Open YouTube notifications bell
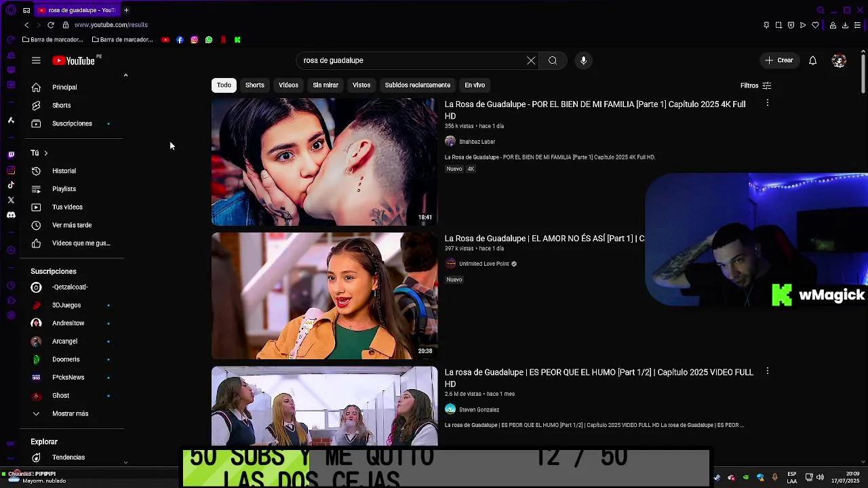 [x=812, y=60]
